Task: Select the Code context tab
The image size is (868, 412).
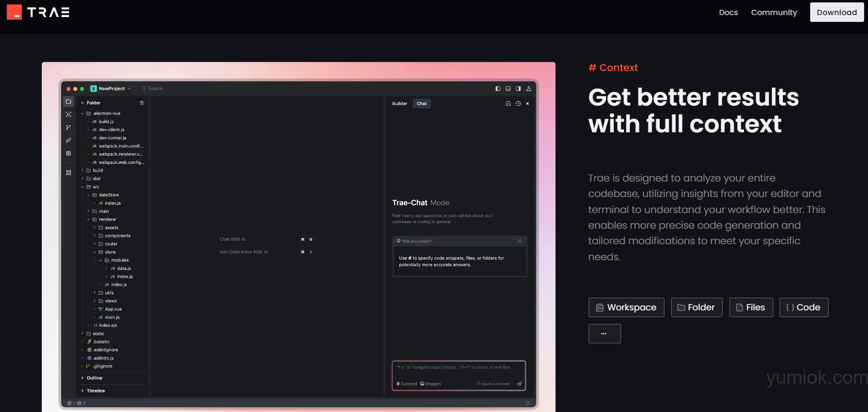Action: 804,307
